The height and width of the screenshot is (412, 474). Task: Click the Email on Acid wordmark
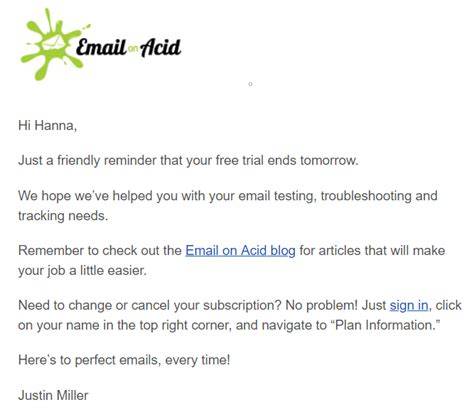129,47
